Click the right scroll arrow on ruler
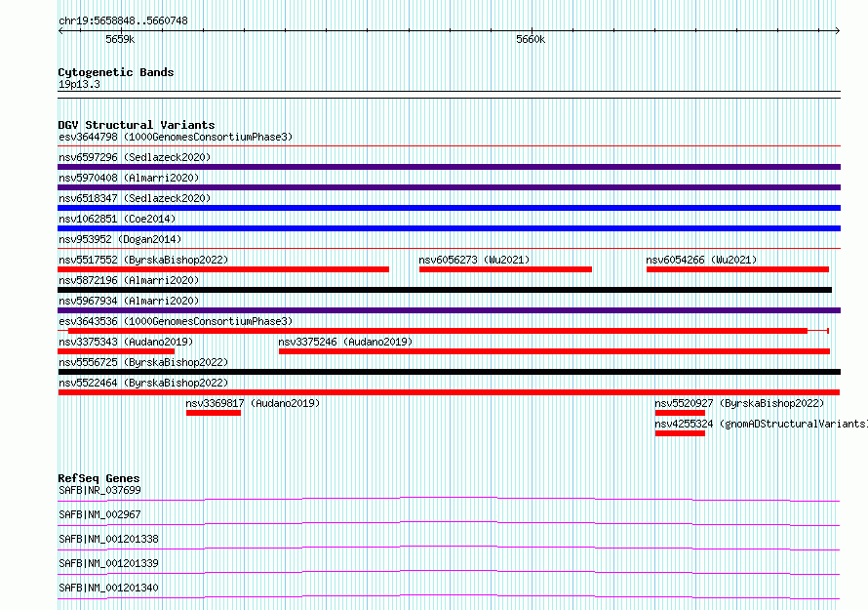 coord(837,31)
